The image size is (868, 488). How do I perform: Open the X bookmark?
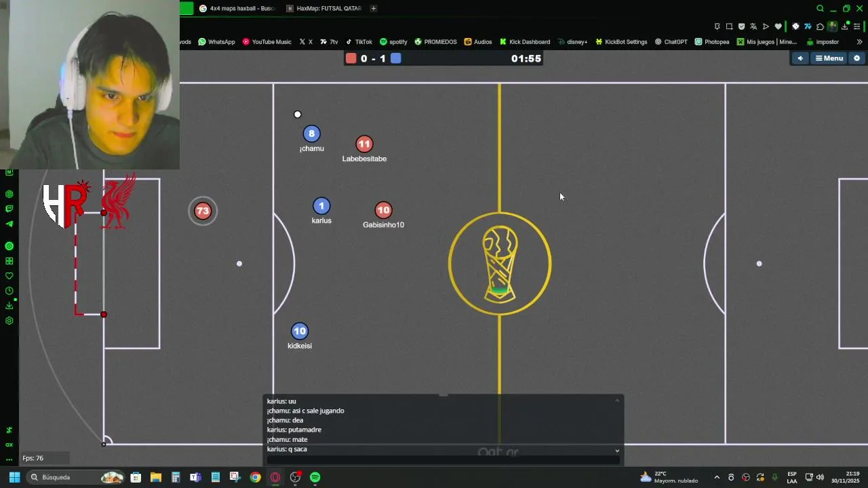tap(306, 42)
